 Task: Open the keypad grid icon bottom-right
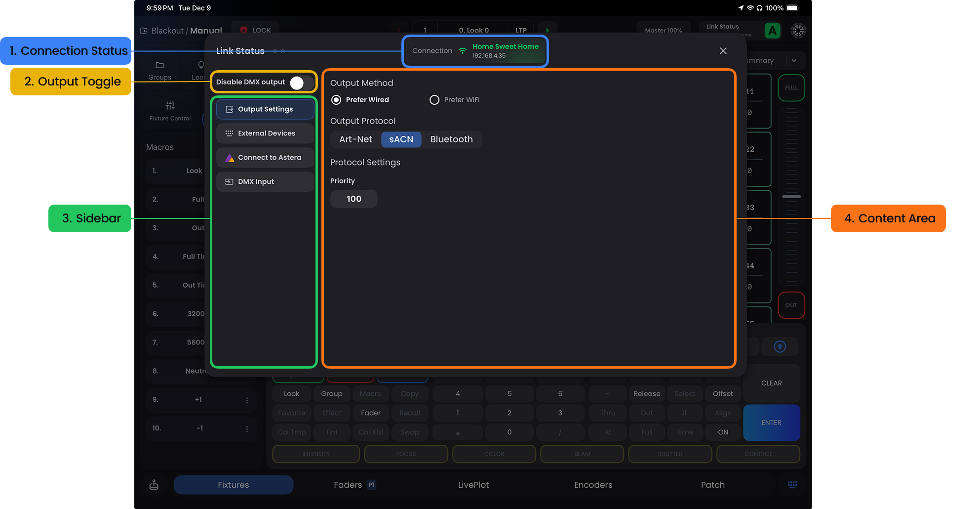(792, 485)
